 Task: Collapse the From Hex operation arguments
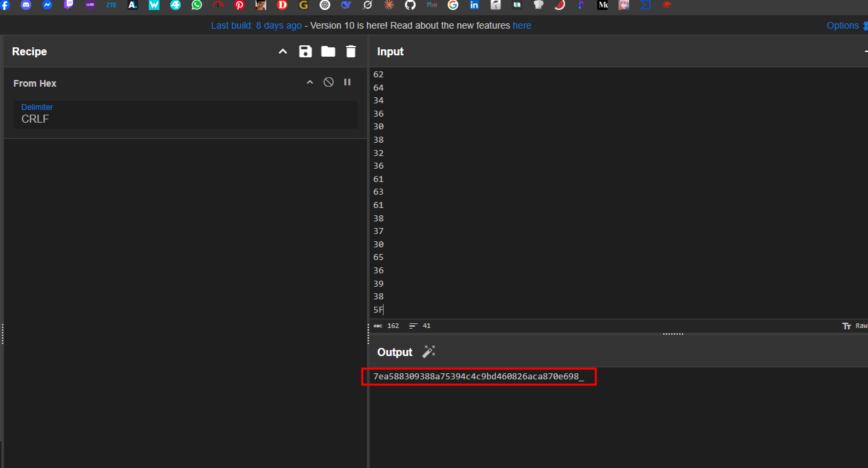[x=310, y=82]
